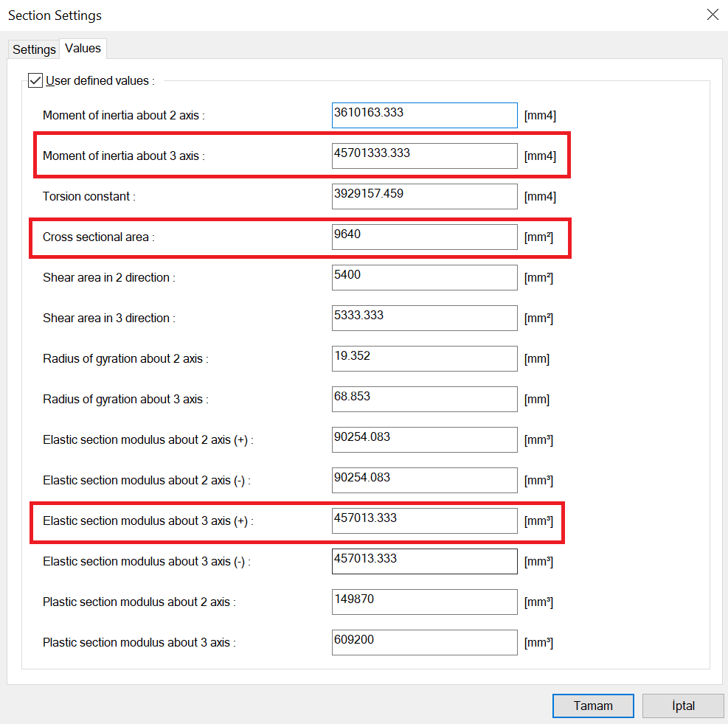
Task: Select Shear area in 3 direction field
Action: click(424, 318)
